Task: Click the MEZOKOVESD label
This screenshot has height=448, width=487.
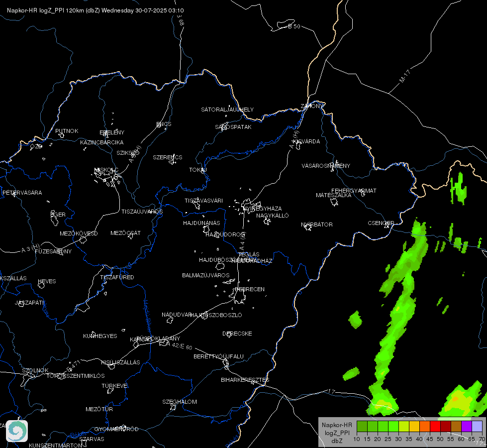Action: coord(79,233)
